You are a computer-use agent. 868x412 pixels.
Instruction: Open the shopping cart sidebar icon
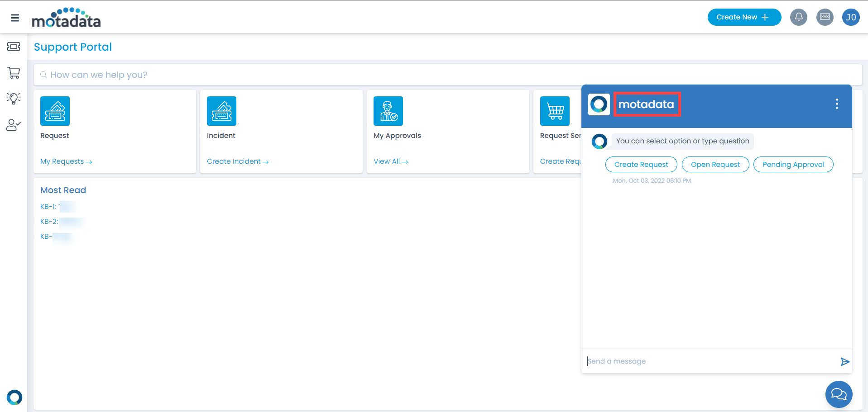(14, 73)
